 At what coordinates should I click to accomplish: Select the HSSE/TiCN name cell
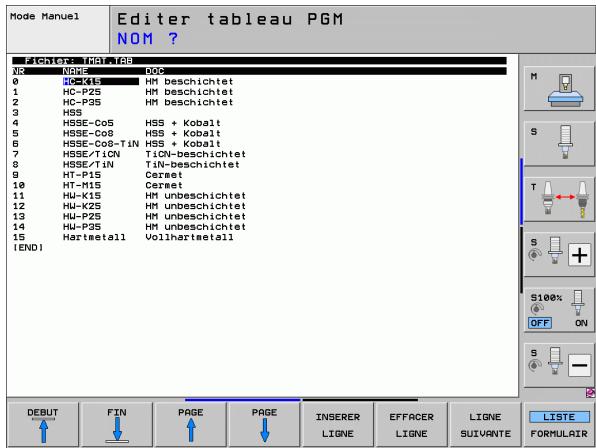(91, 154)
